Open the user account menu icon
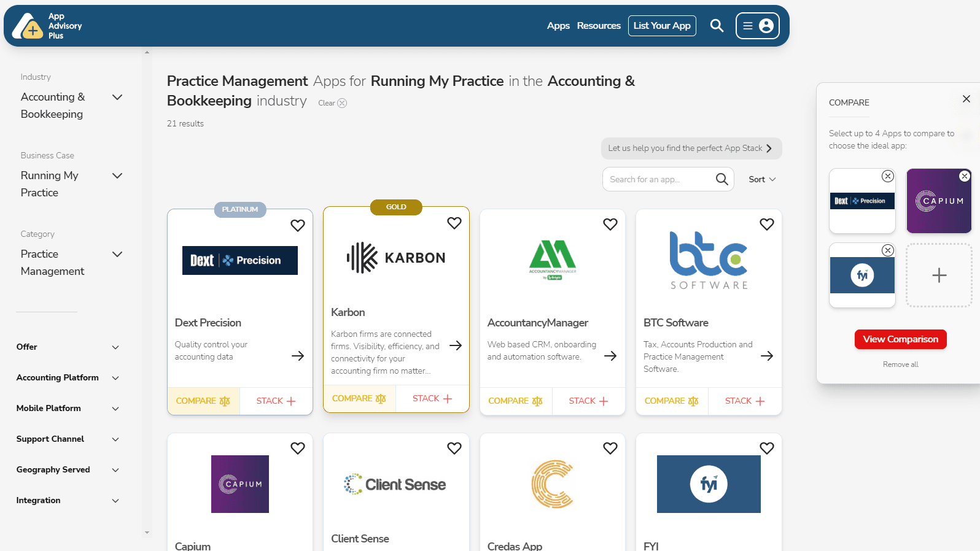 (x=766, y=26)
